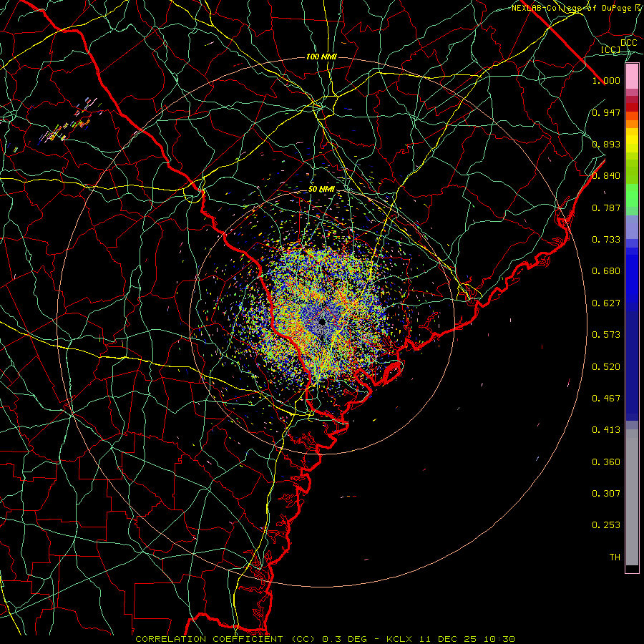Click the 0.253 scale value

606,525
